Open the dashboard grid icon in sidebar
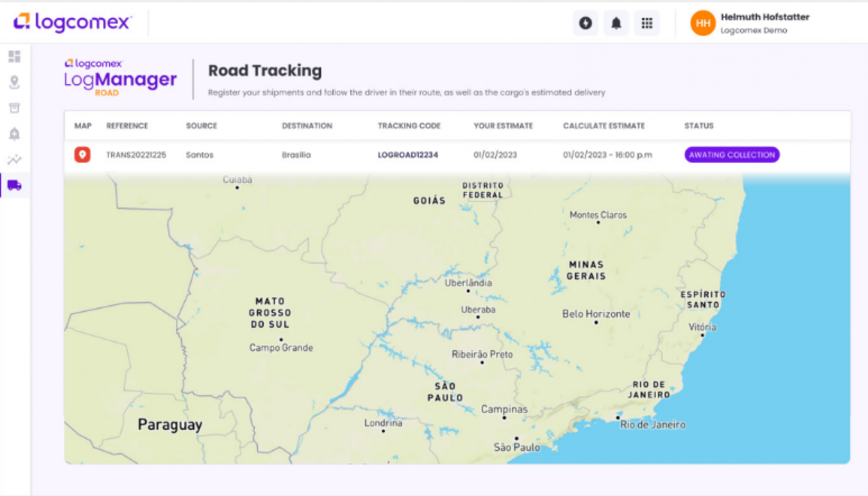The height and width of the screenshot is (496, 868). click(x=15, y=56)
